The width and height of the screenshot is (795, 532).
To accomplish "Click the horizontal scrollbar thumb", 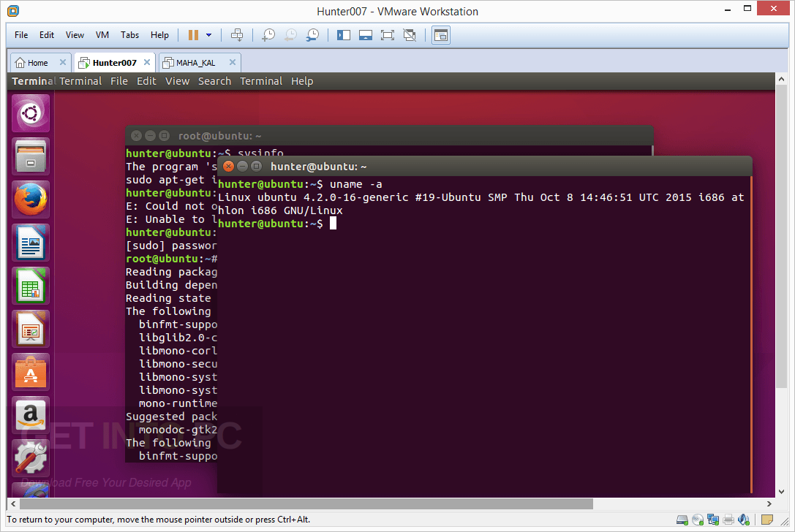I will click(306, 504).
